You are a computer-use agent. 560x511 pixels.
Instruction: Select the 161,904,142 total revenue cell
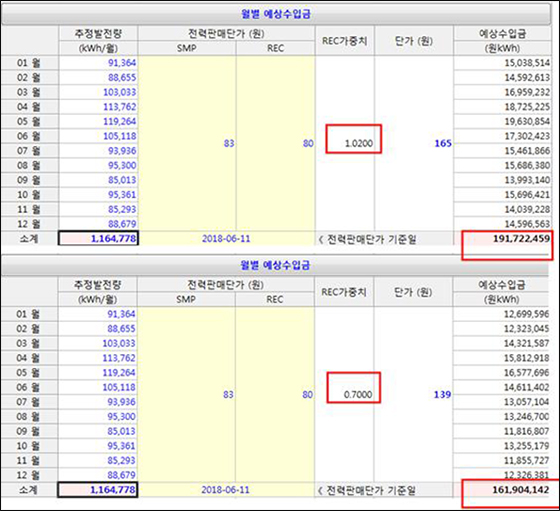point(501,490)
